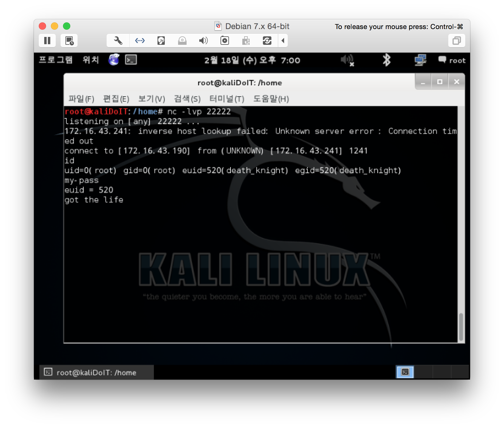Image resolution: width=504 pixels, height=428 pixels.
Task: Open the 편집(E) menu
Action: point(116,99)
